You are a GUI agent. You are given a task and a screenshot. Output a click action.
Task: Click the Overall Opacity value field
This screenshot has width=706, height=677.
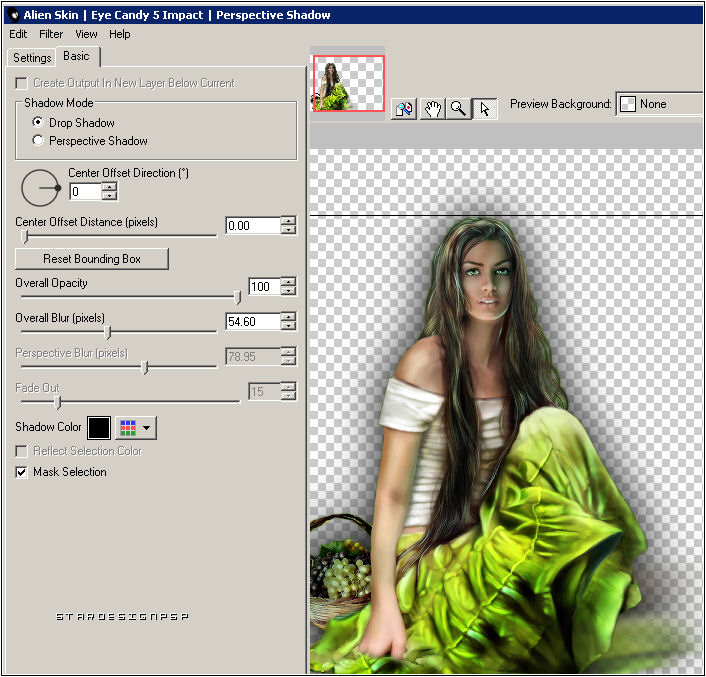click(265, 287)
